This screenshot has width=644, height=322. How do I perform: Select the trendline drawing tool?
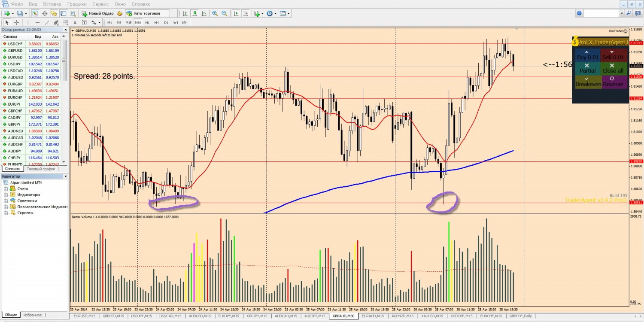tap(47, 22)
